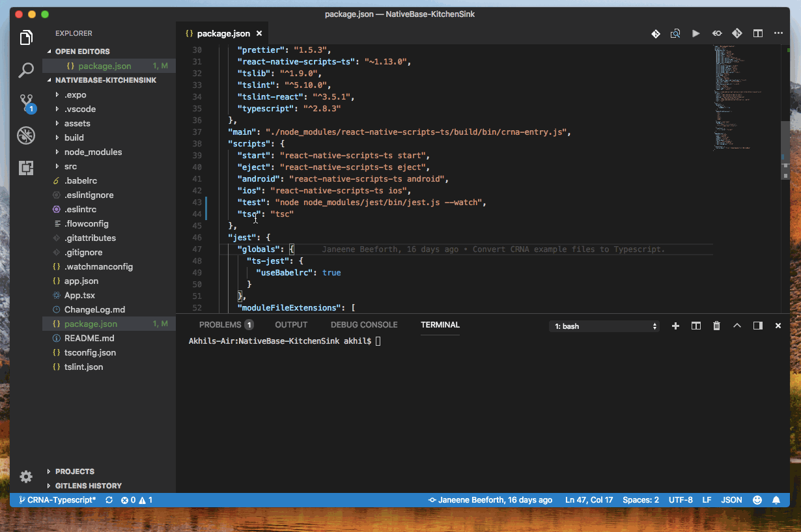
Task: Click Janeene Beeforth blame in status bar
Action: [x=490, y=500]
